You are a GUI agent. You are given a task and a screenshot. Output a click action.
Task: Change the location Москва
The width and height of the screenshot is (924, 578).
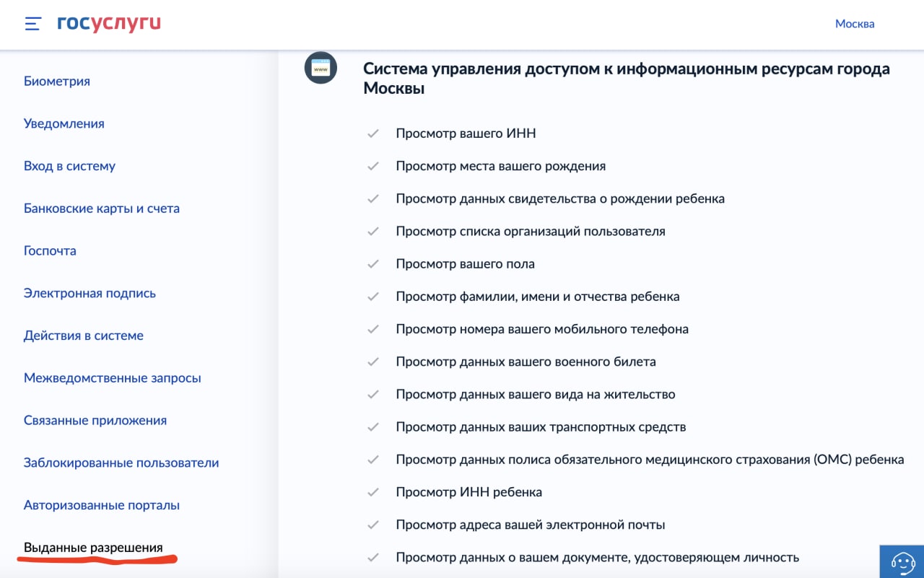[x=855, y=24]
